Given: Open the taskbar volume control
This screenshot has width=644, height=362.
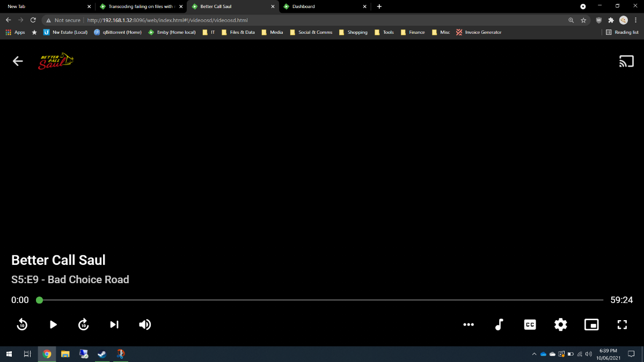Looking at the screenshot, I should click(x=589, y=354).
